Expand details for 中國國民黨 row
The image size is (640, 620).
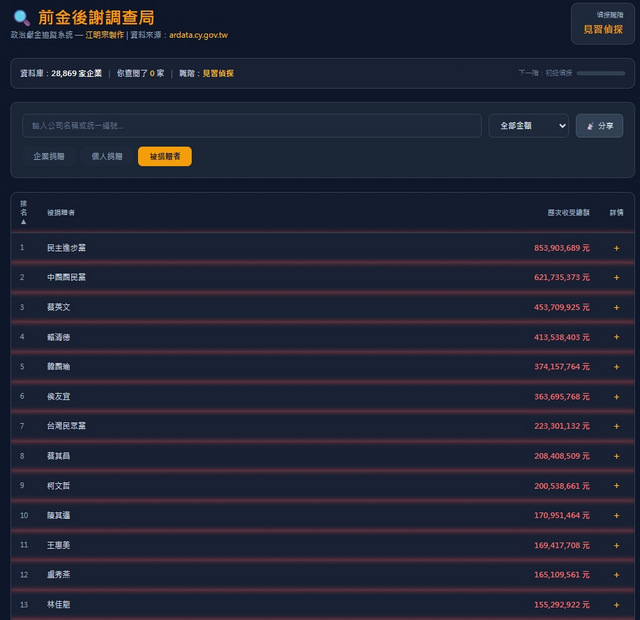tap(616, 277)
